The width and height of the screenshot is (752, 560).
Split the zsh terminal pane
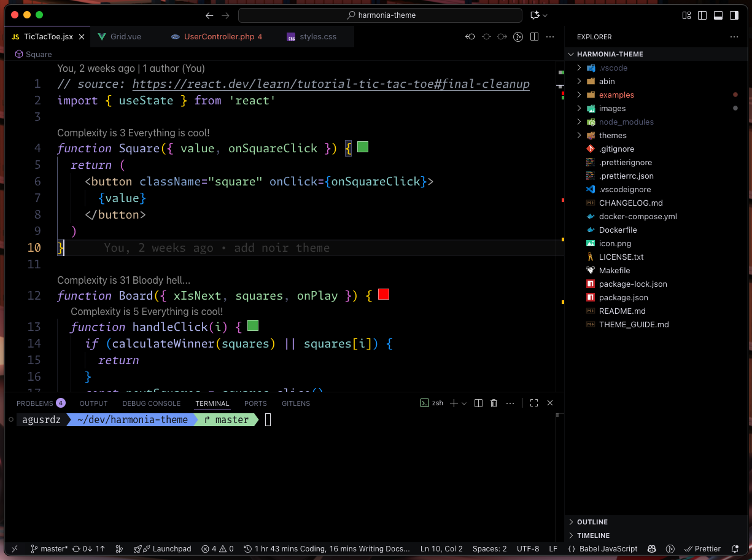[479, 403]
